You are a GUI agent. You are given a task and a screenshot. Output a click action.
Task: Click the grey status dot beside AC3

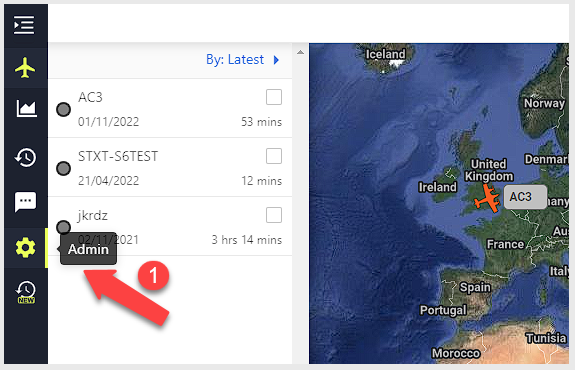click(x=63, y=109)
